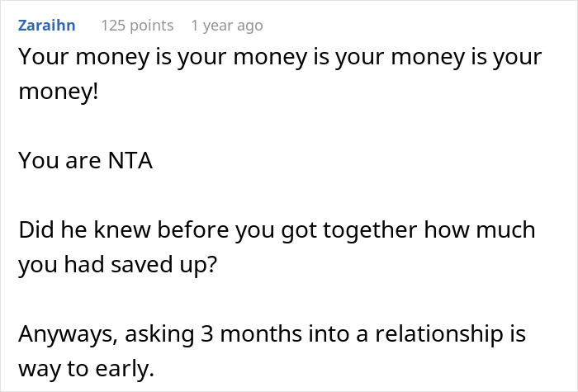Screen dimensions: 578x392
Task: Click the line starting with Anyways
Action: [272, 334]
